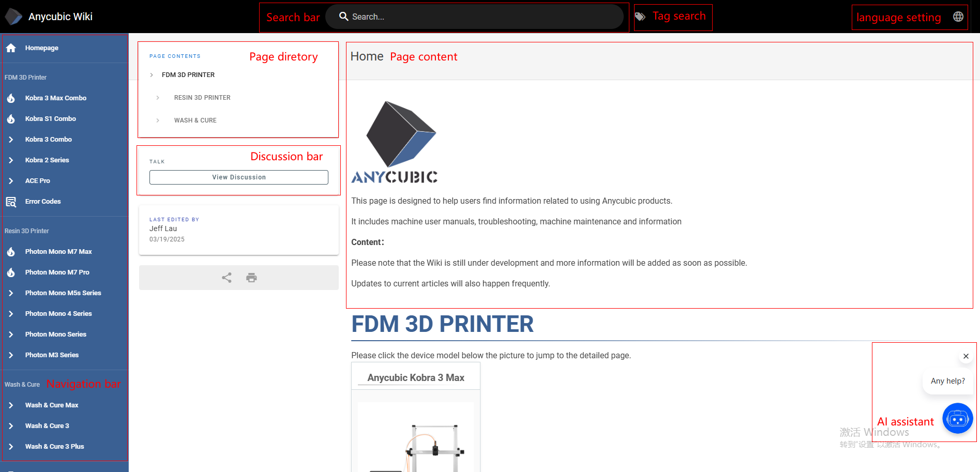Image resolution: width=980 pixels, height=472 pixels.
Task: Open Photon Mono M7 Pro page
Action: pyautogui.click(x=57, y=272)
